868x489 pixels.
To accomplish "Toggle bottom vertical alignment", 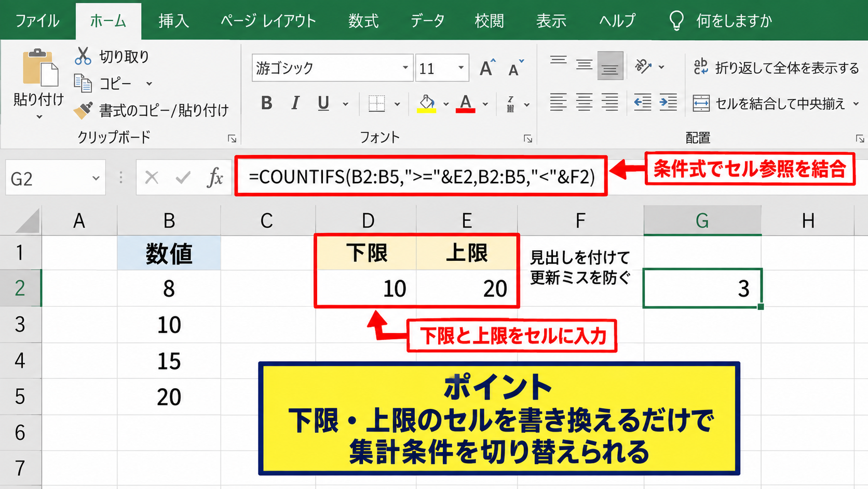I will tap(610, 65).
